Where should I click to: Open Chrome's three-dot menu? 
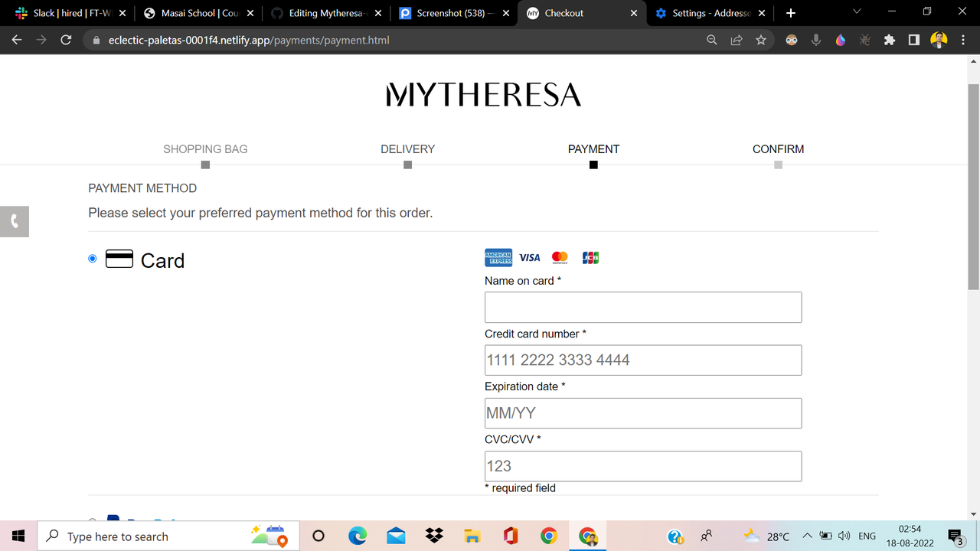point(962,40)
